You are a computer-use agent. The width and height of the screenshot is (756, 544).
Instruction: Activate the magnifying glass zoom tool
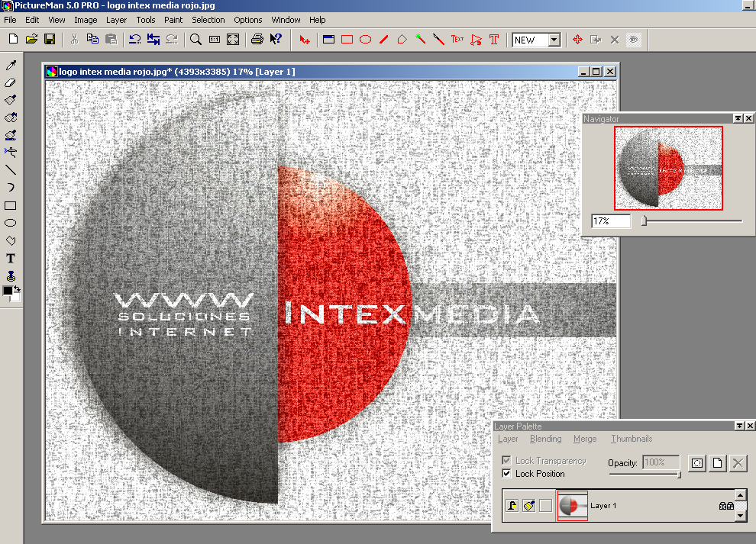click(x=195, y=40)
